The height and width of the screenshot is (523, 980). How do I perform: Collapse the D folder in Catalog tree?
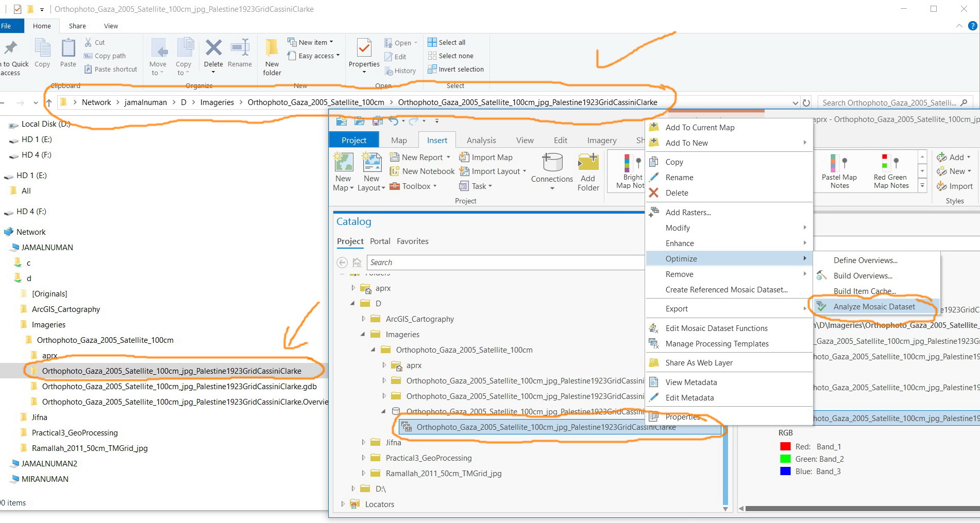click(x=353, y=303)
